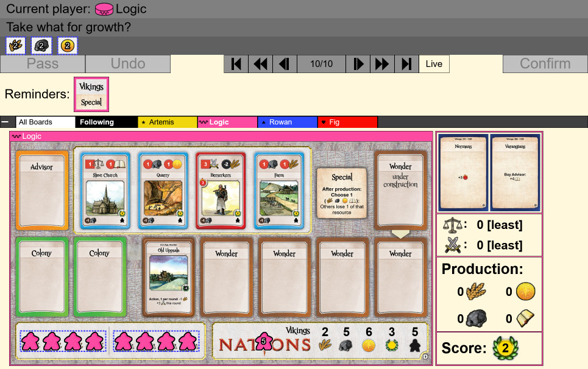Select the Slave Church building card

pos(105,191)
